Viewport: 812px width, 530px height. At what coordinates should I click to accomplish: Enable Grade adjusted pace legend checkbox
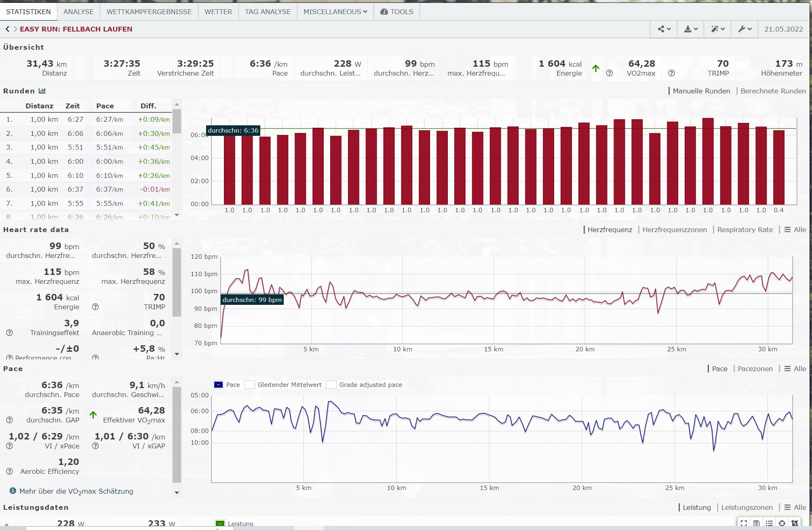tap(331, 385)
